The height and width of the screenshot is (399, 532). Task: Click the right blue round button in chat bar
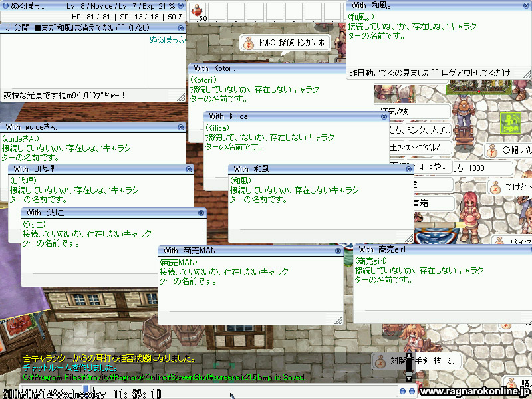coord(412,391)
